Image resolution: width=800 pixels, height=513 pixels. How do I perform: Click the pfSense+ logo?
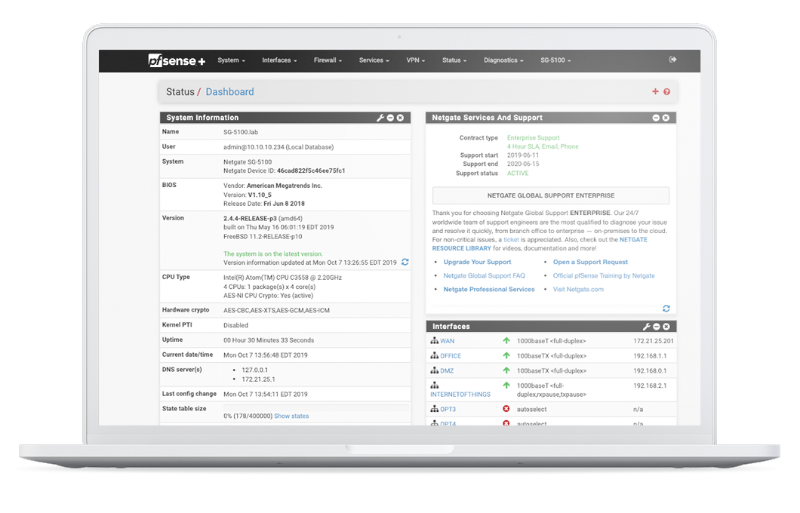coord(177,60)
